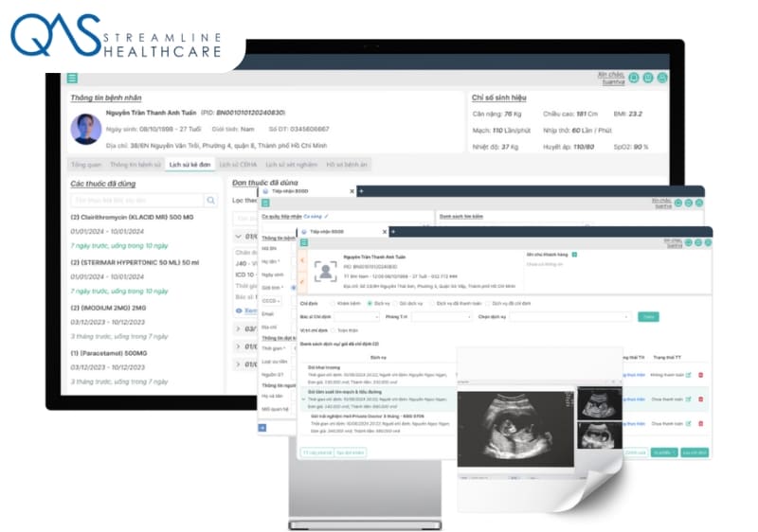Screen dimensions: 758x532
Task: Select the STERIMAR HYPERTONIC 50 ML entry
Action: click(135, 262)
